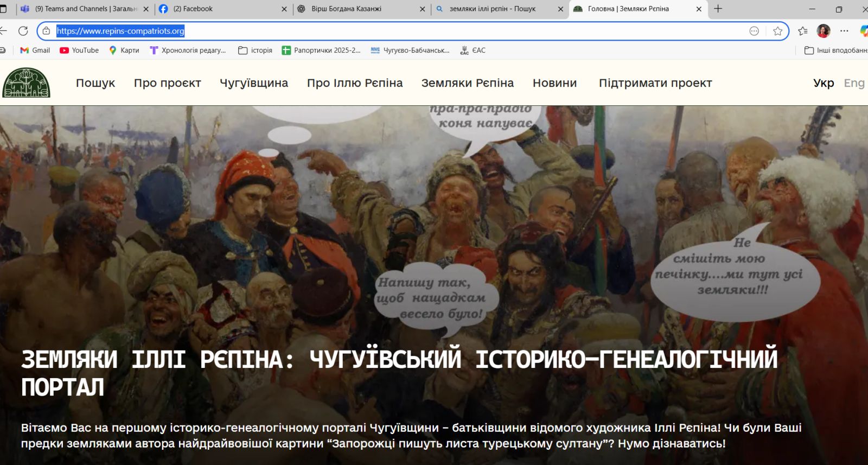868x465 pixels.
Task: Click the Repin's Compatriots site logo
Action: coord(26,83)
